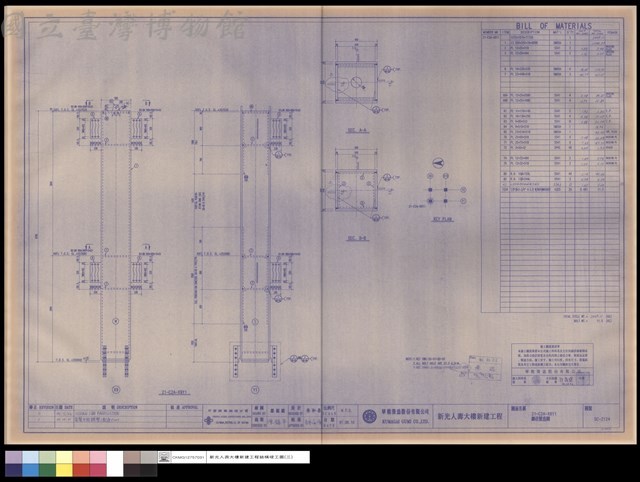Pick the yellow swatch in the color chart

[x=64, y=470]
